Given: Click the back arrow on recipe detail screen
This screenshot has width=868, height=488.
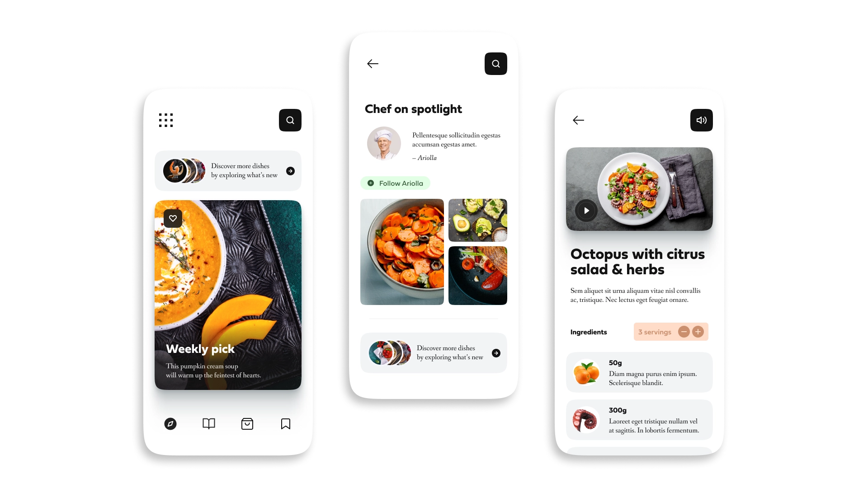Looking at the screenshot, I should (x=578, y=120).
